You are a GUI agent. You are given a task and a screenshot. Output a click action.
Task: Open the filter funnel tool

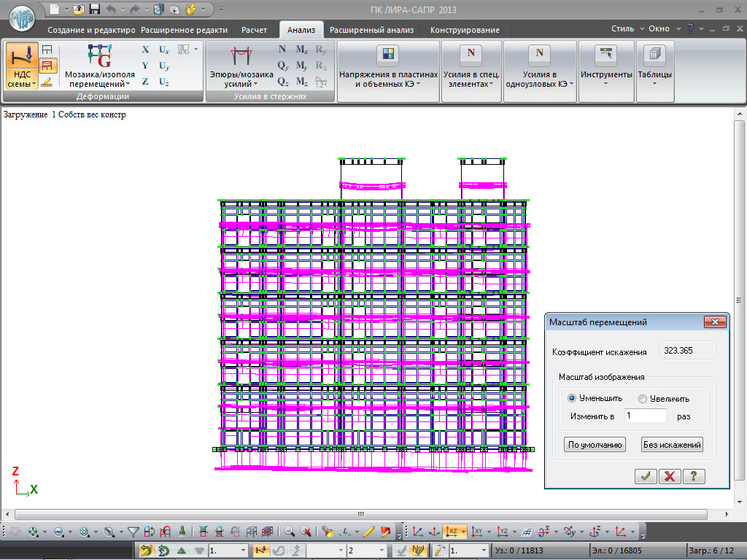click(x=133, y=532)
